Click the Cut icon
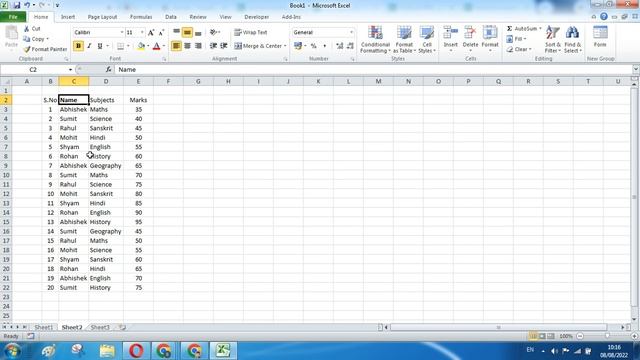This screenshot has height=360, width=640. (27, 29)
